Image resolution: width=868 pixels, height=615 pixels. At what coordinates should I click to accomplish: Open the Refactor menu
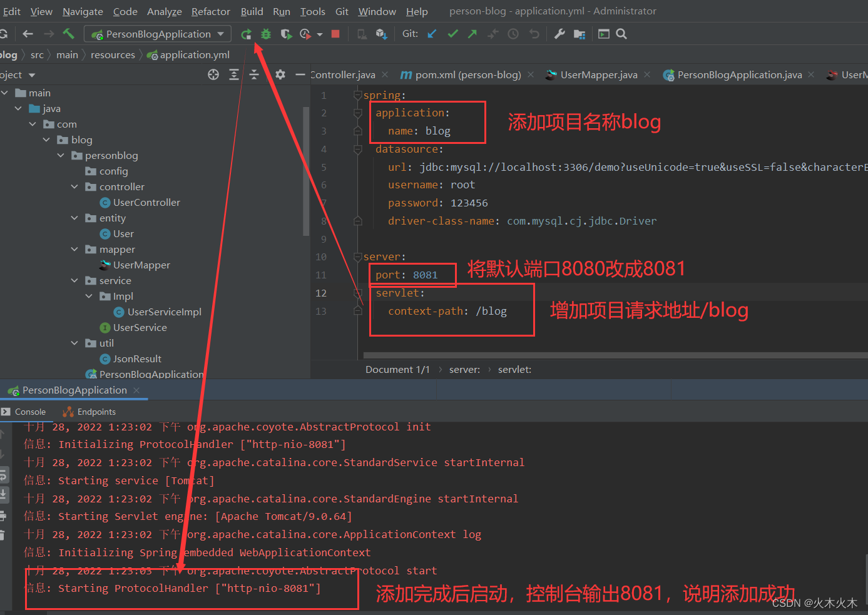coord(210,11)
